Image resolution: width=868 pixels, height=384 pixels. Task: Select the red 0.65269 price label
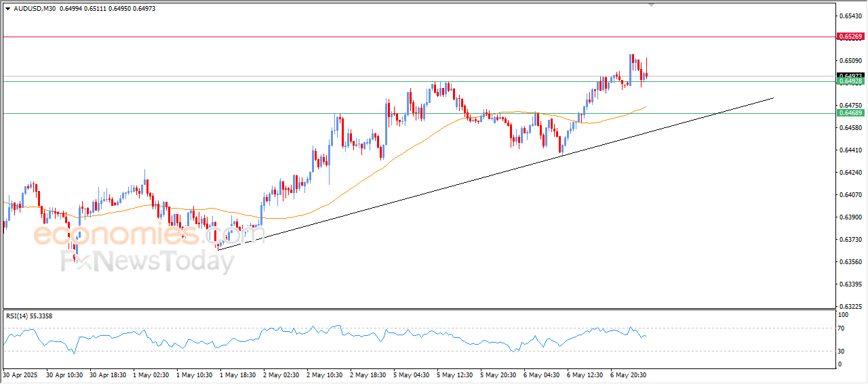click(x=850, y=37)
